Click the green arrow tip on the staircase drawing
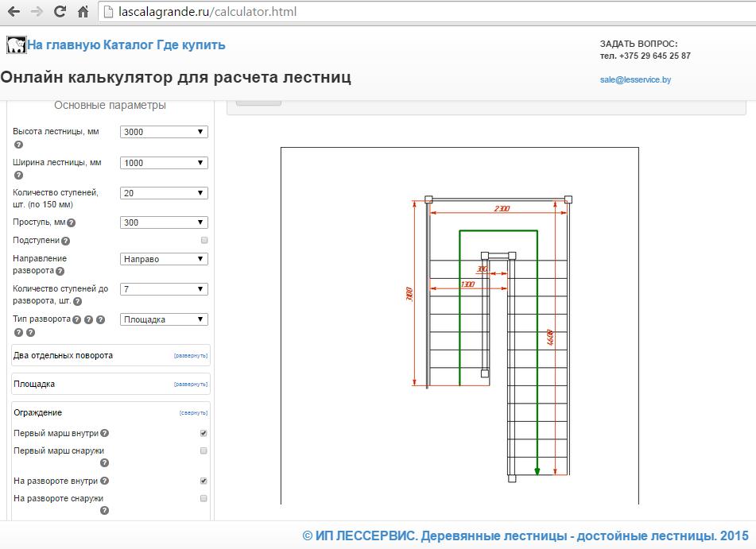The image size is (756, 549). click(x=537, y=472)
